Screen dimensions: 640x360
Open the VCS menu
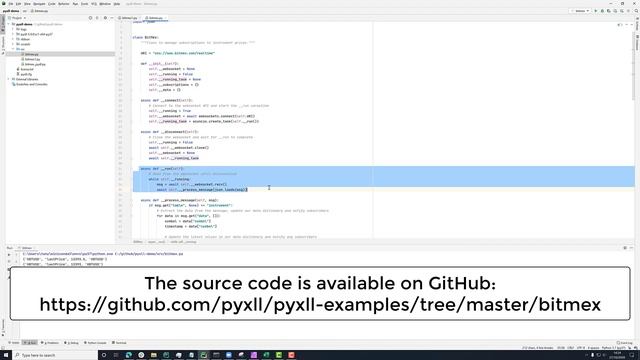pos(94,4)
